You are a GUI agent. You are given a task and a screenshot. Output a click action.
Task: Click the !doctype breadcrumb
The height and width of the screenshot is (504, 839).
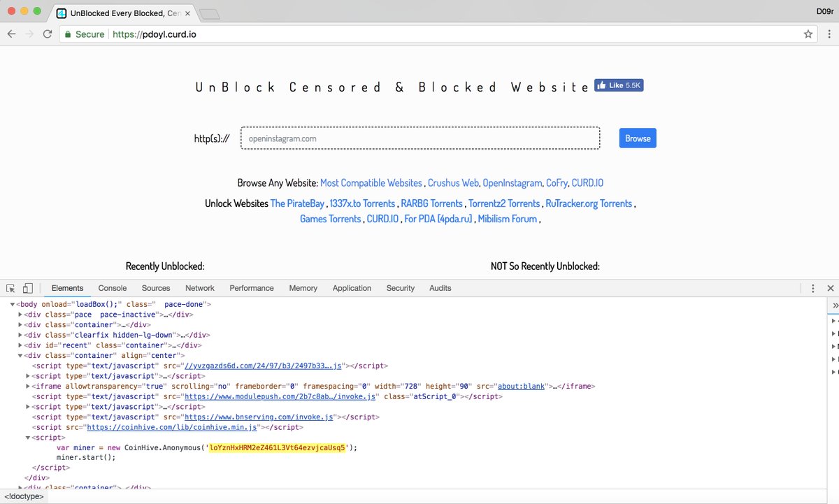click(x=24, y=496)
